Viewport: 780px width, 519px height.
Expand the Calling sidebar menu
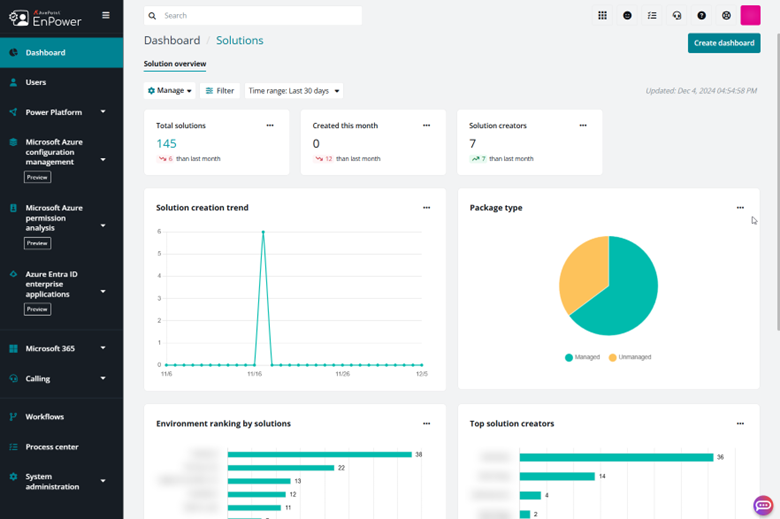[x=103, y=378]
